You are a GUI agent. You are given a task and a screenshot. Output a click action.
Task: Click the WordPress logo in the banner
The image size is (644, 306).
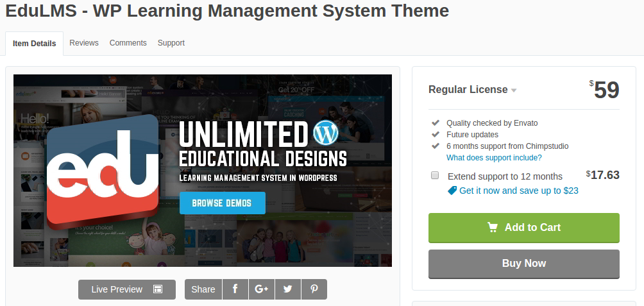click(326, 133)
